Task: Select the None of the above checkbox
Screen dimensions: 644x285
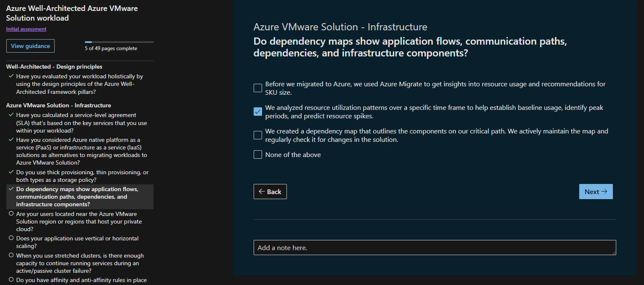Action: coord(257,154)
